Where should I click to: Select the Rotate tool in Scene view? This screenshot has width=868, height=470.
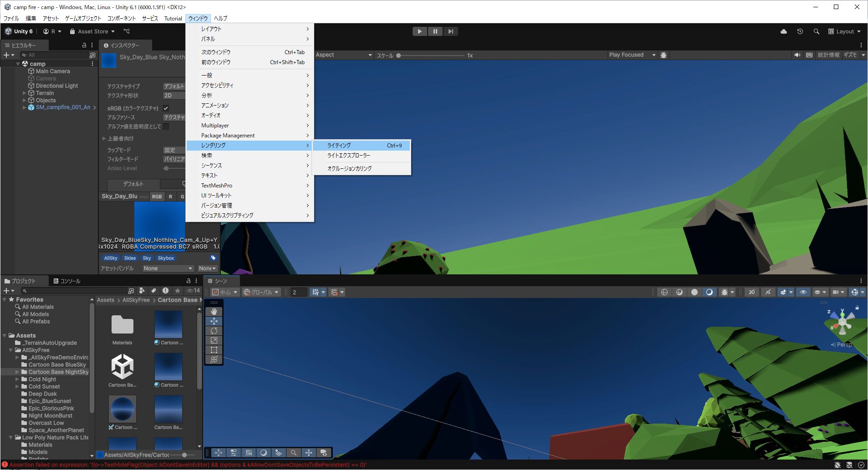point(214,331)
